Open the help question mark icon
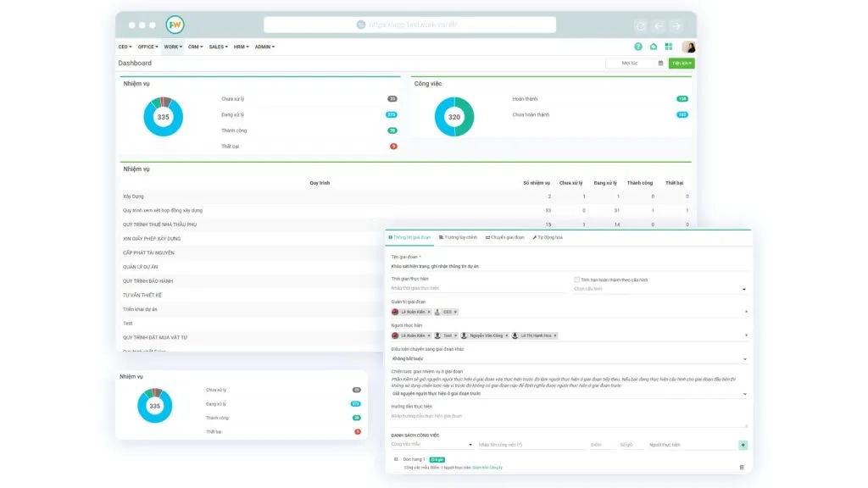Viewport: 868px width, 488px height. pyautogui.click(x=638, y=47)
